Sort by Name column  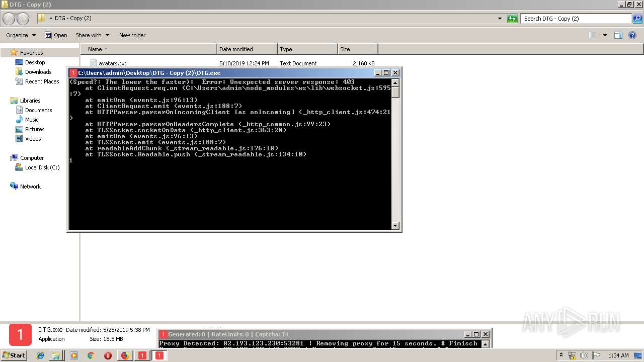[x=148, y=49]
